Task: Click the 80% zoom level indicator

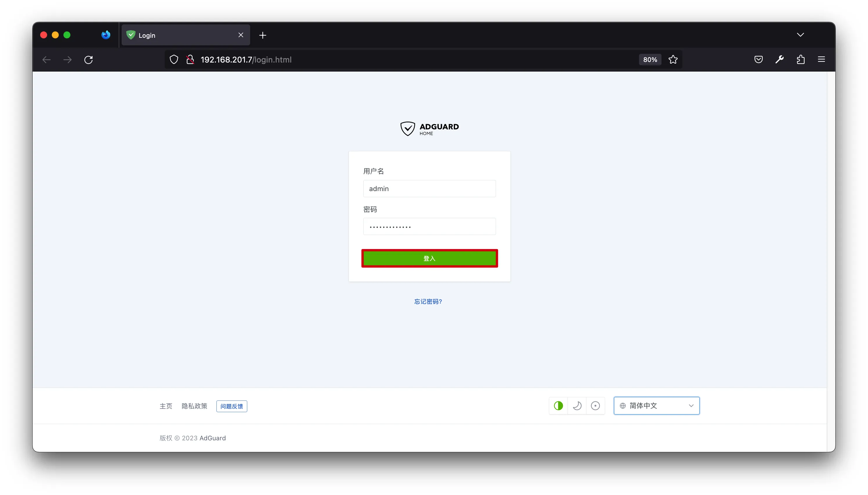Action: click(650, 60)
